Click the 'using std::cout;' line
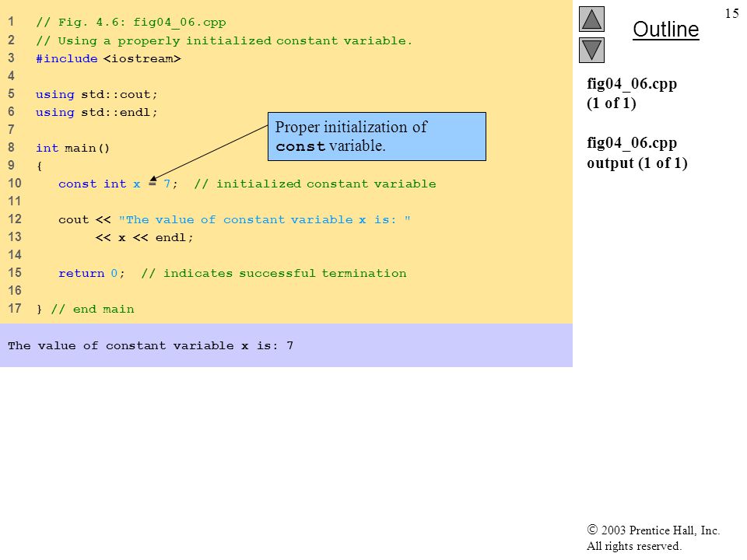The width and height of the screenshot is (747, 560). click(x=96, y=94)
